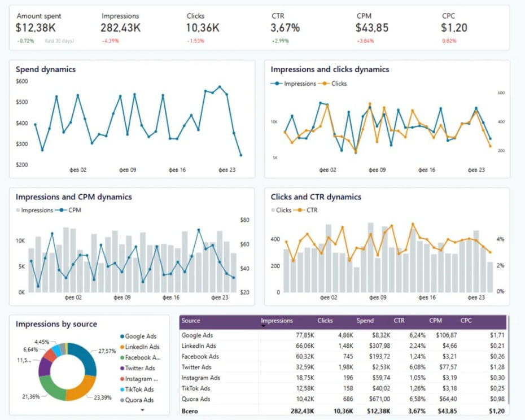Select the Google Ads table row
The height and width of the screenshot is (420, 525).
(343, 335)
